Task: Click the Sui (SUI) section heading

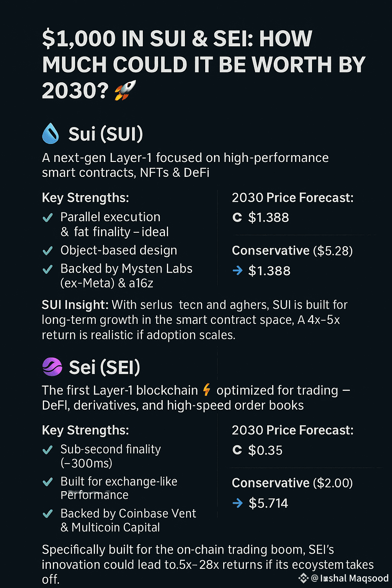Action: click(x=106, y=134)
